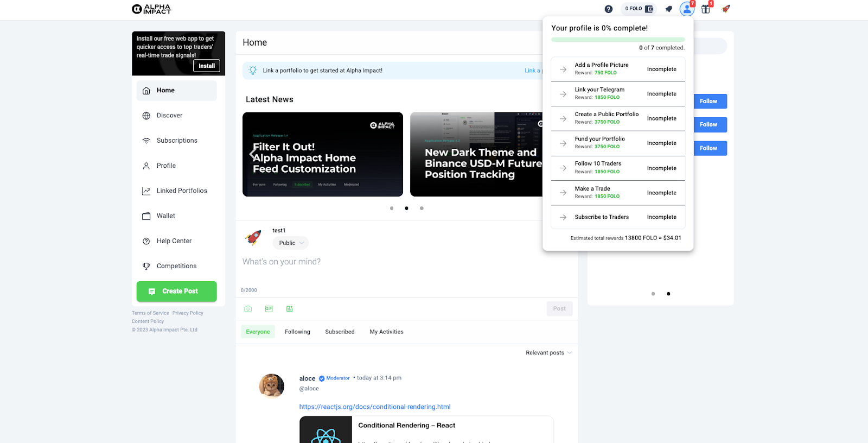Select the third news carousel dot
The image size is (868, 443).
[x=422, y=208]
